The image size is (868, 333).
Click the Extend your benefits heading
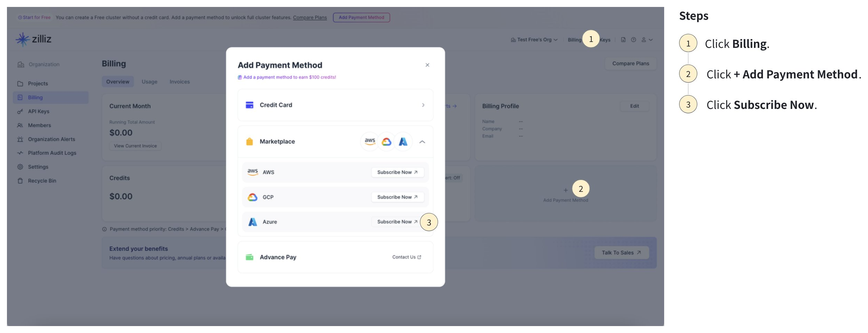click(x=139, y=249)
